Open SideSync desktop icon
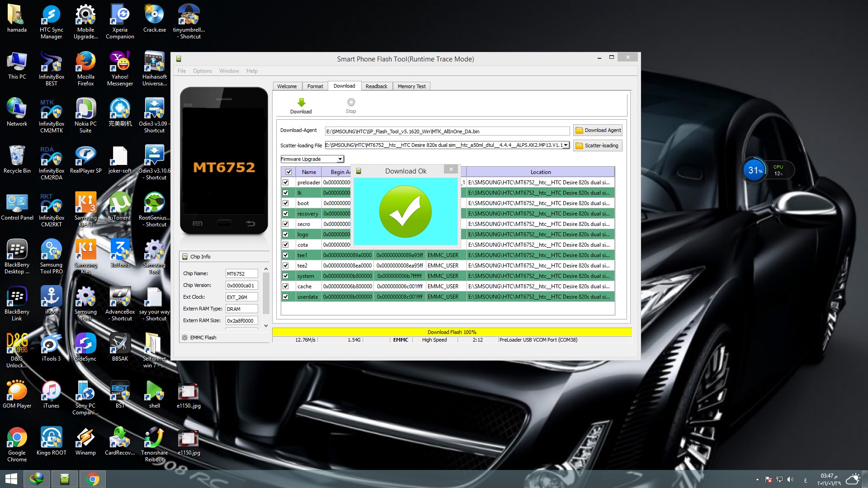This screenshot has width=868, height=488. pyautogui.click(x=85, y=347)
